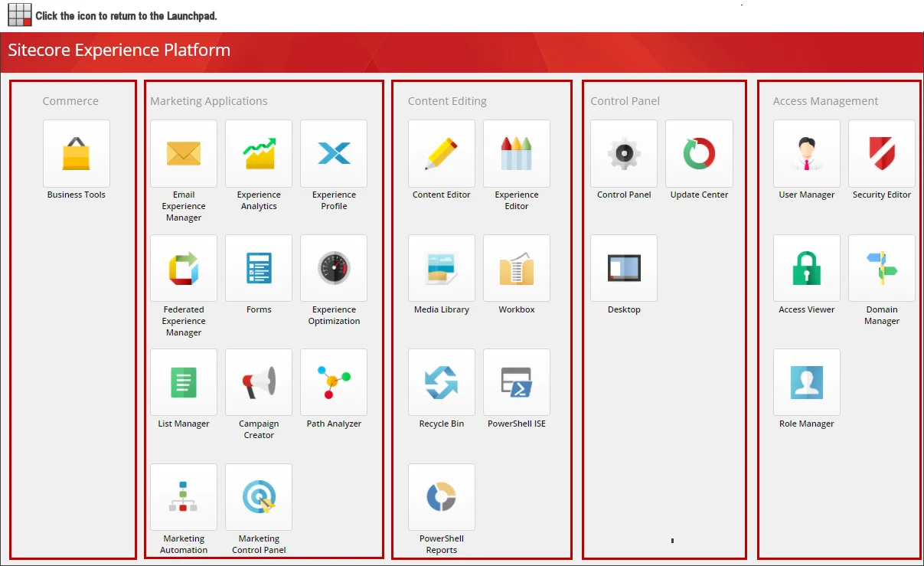Open the Control Panel gear tile
Image resolution: width=924 pixels, height=566 pixels.
624,153
